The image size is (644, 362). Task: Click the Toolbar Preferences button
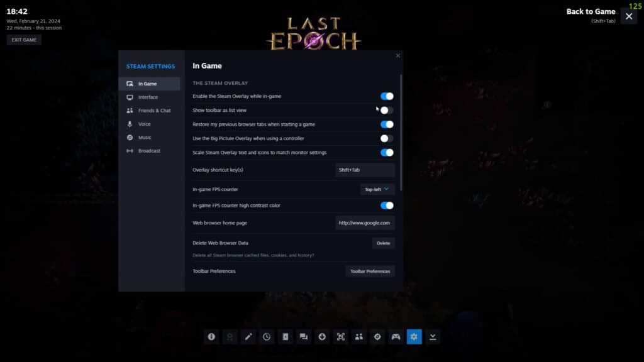(370, 271)
